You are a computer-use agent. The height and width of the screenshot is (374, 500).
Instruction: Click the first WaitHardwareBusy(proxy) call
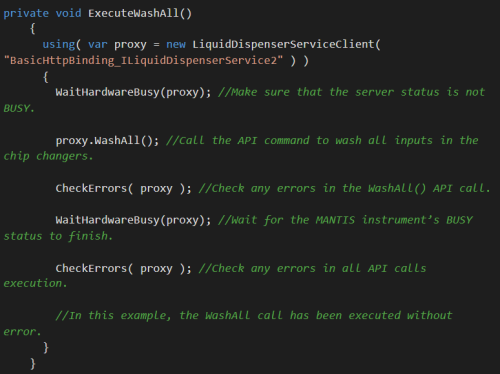[x=133, y=92]
